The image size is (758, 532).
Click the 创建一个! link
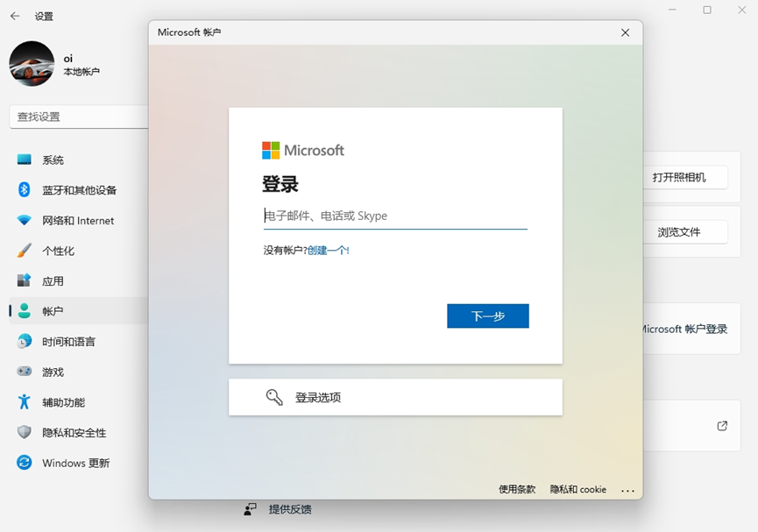pyautogui.click(x=329, y=250)
